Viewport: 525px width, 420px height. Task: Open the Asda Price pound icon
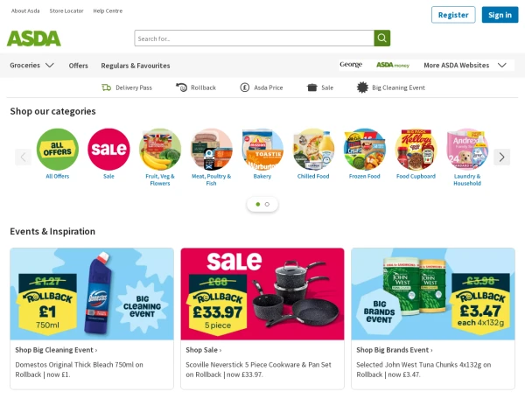(245, 87)
